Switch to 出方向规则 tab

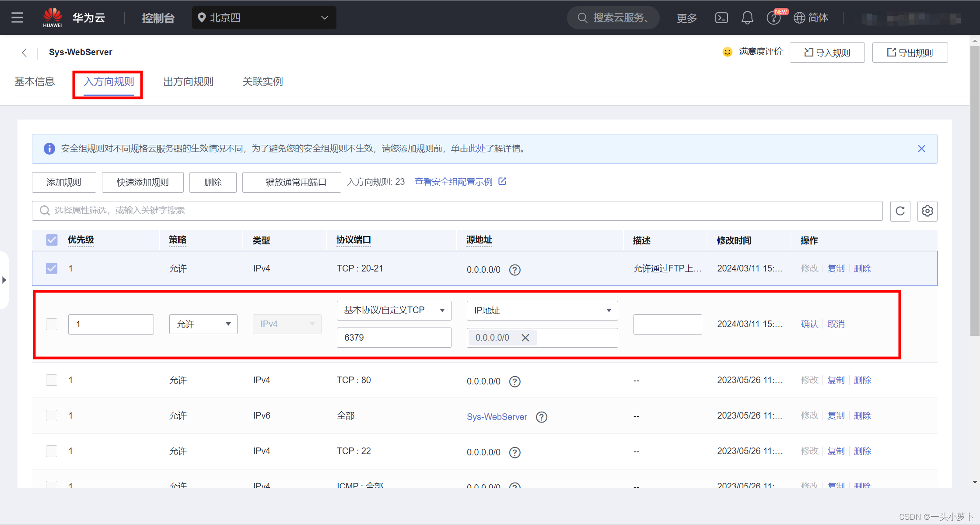[188, 82]
